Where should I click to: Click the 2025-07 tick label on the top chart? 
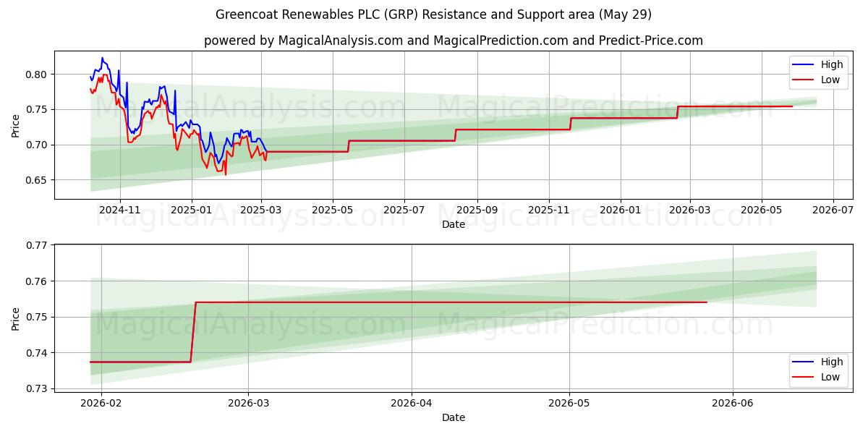403,210
